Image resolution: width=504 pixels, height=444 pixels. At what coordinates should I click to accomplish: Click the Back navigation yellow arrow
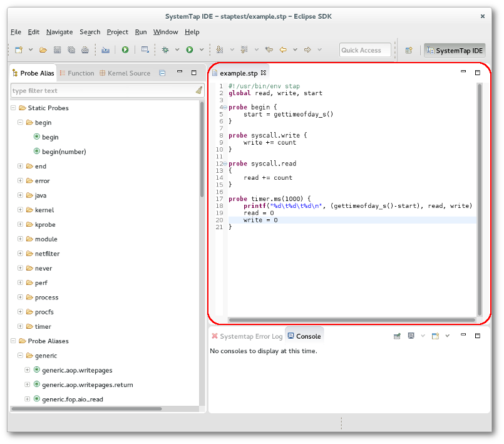[x=283, y=49]
